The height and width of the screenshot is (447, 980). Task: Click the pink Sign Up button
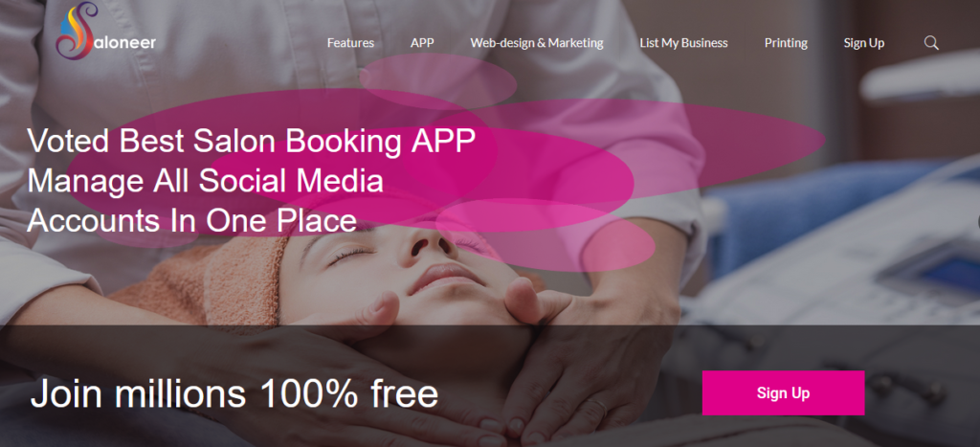pyautogui.click(x=783, y=392)
